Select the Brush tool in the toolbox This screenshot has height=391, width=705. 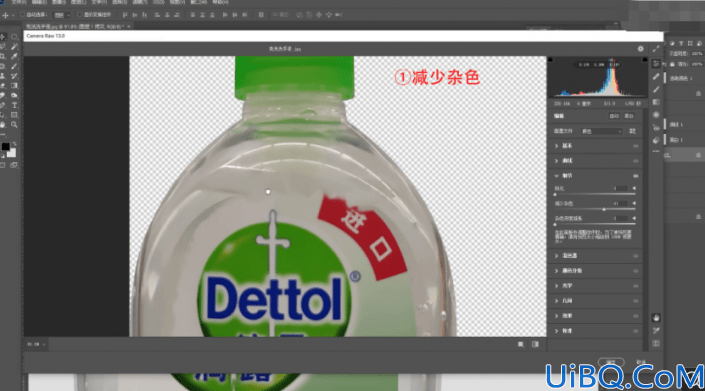point(14,66)
